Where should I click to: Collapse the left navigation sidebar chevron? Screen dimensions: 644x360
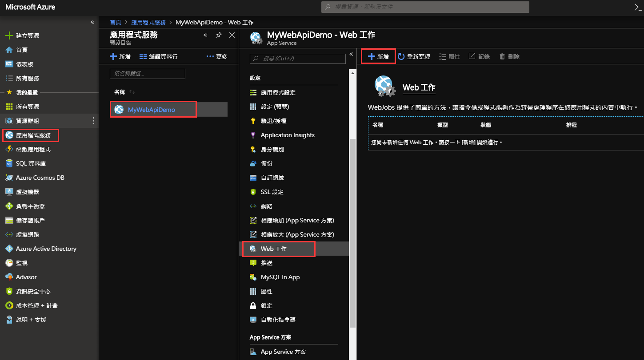point(92,22)
